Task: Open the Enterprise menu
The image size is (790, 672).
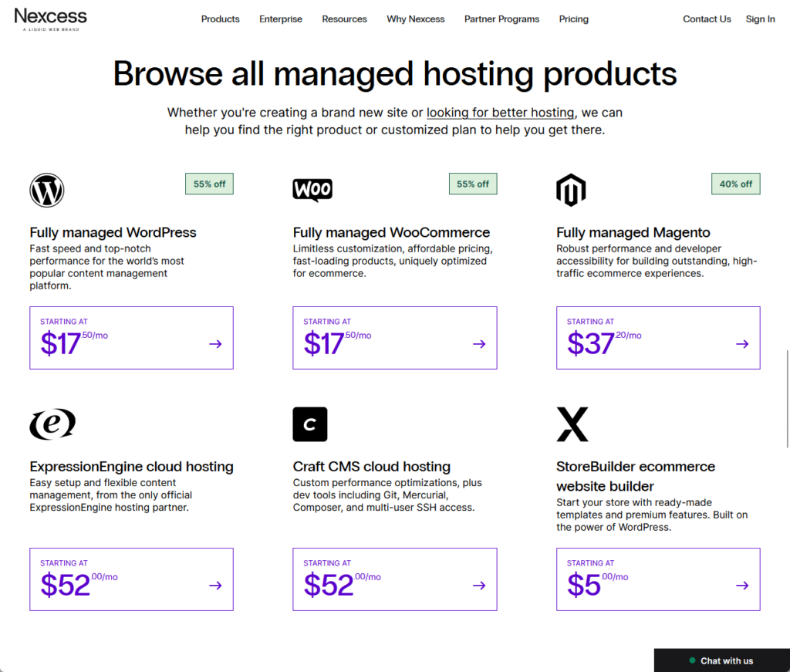Action: [281, 19]
